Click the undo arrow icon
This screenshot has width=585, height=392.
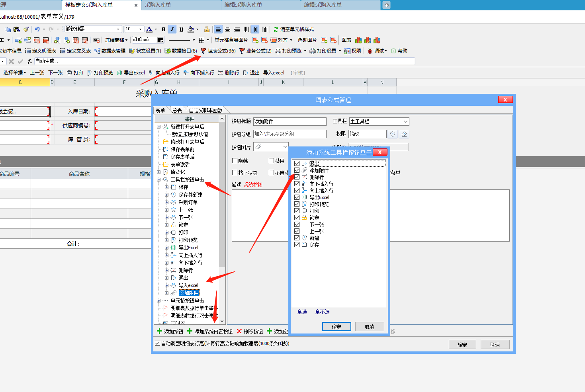pos(37,29)
